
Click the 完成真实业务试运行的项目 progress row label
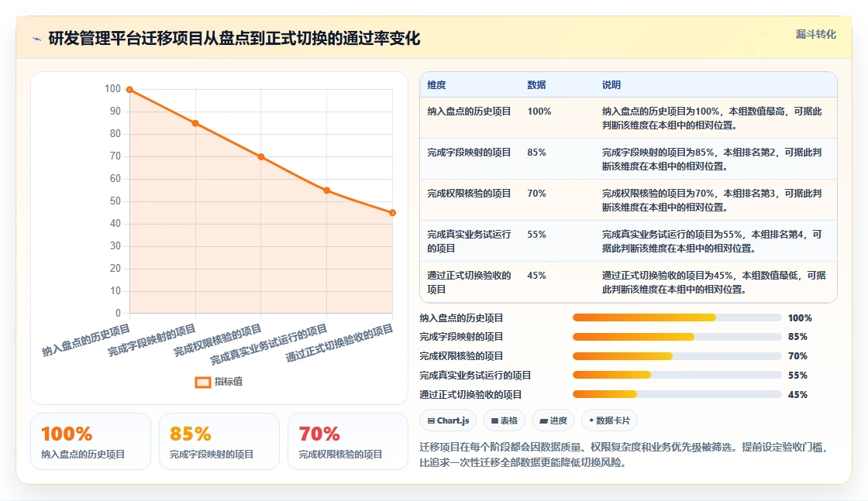coord(476,376)
